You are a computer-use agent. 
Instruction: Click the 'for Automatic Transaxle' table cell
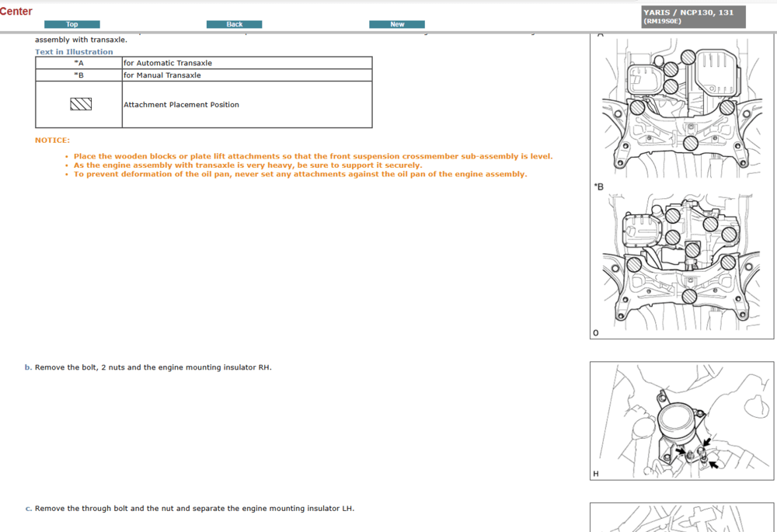click(168, 63)
